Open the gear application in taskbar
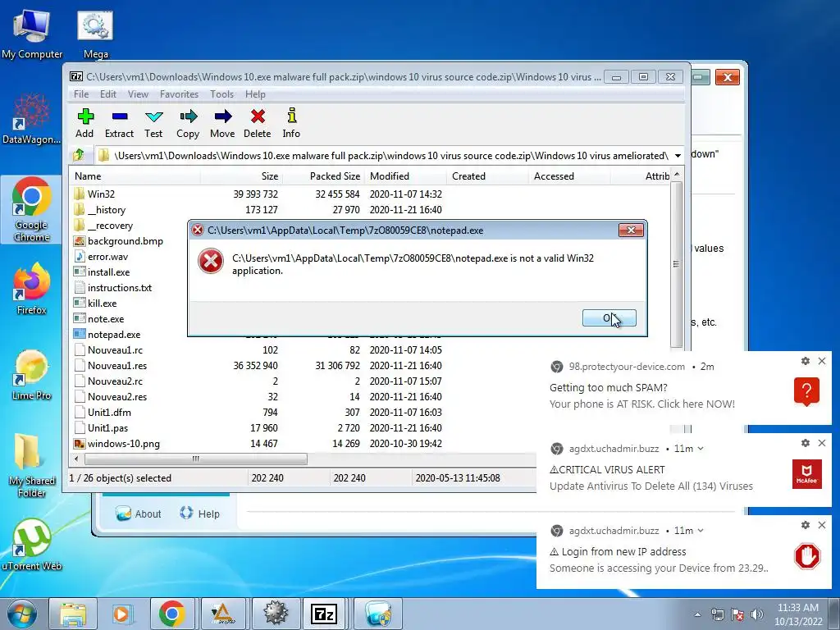Viewport: 840px width, 630px height. [275, 614]
